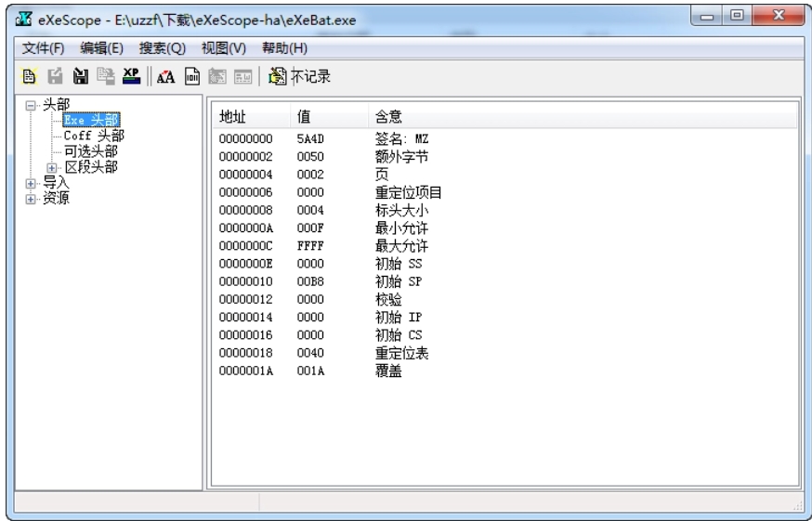Viewport: 812px width, 521px height.
Task: Click the Open file toolbar icon
Action: click(x=29, y=77)
